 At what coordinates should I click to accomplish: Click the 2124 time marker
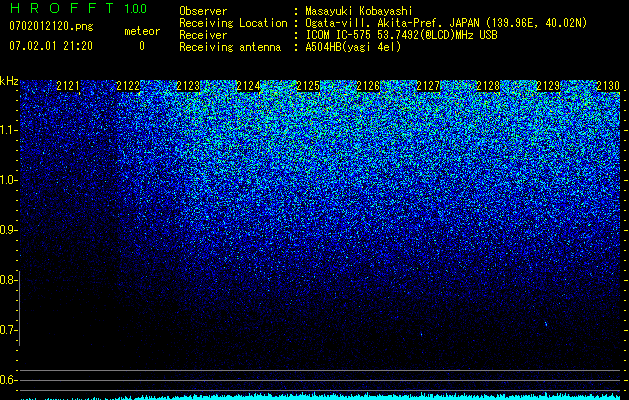coord(248,86)
